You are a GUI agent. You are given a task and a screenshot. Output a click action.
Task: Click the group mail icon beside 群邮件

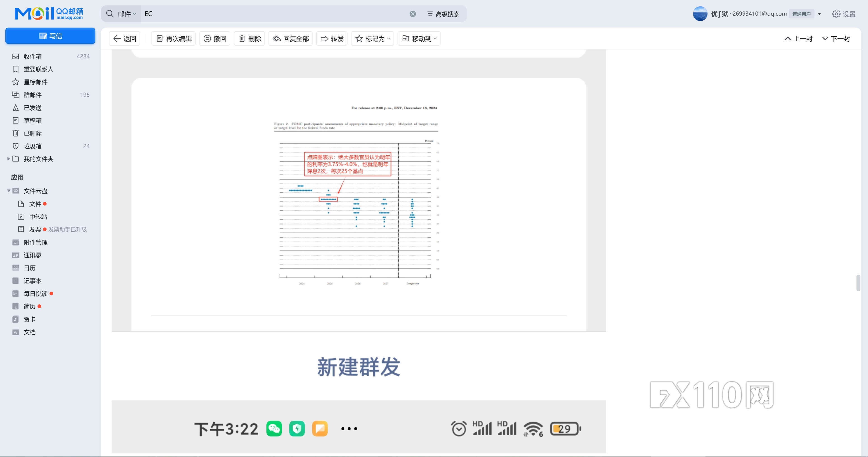(16, 95)
